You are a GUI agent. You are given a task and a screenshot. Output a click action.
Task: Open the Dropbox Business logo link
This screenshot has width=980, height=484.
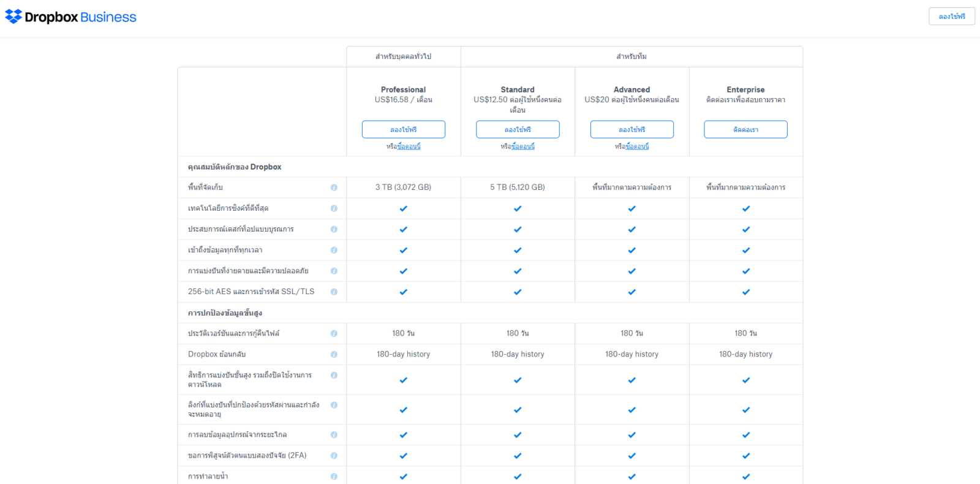[70, 17]
